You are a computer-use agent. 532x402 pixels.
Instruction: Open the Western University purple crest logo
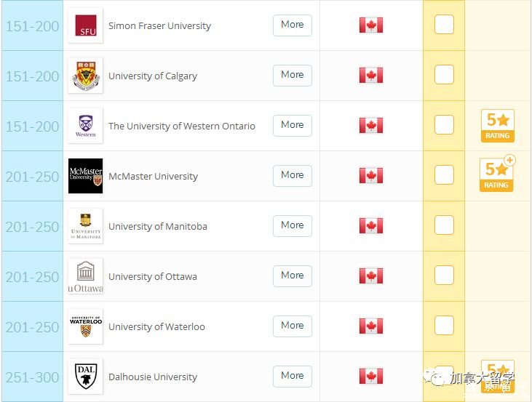85,126
